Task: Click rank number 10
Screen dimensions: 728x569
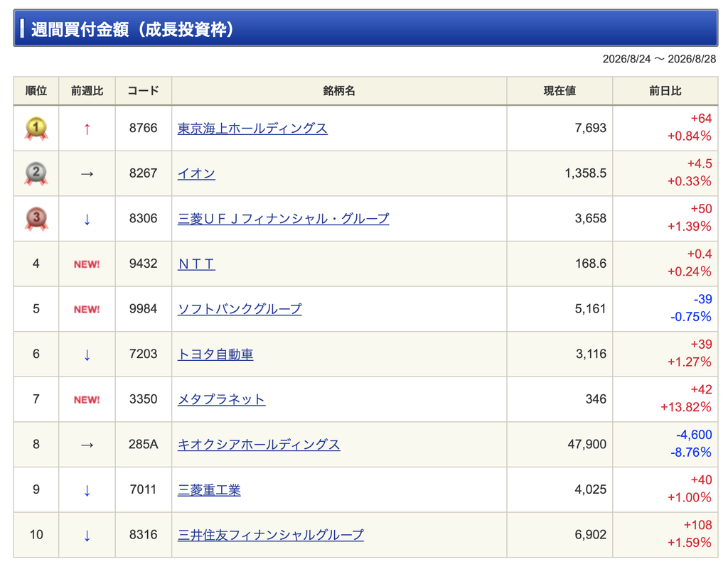Action: tap(36, 535)
